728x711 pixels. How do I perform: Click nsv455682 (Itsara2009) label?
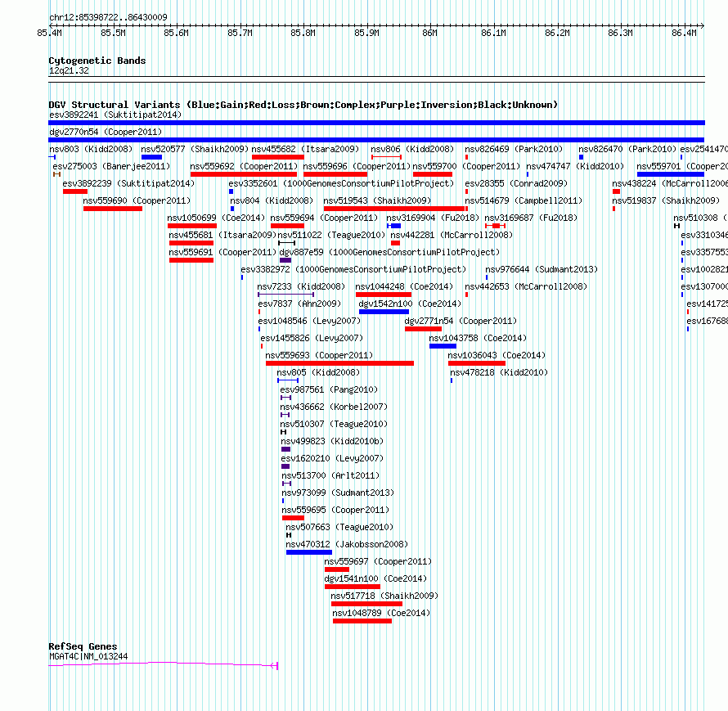tap(305, 149)
